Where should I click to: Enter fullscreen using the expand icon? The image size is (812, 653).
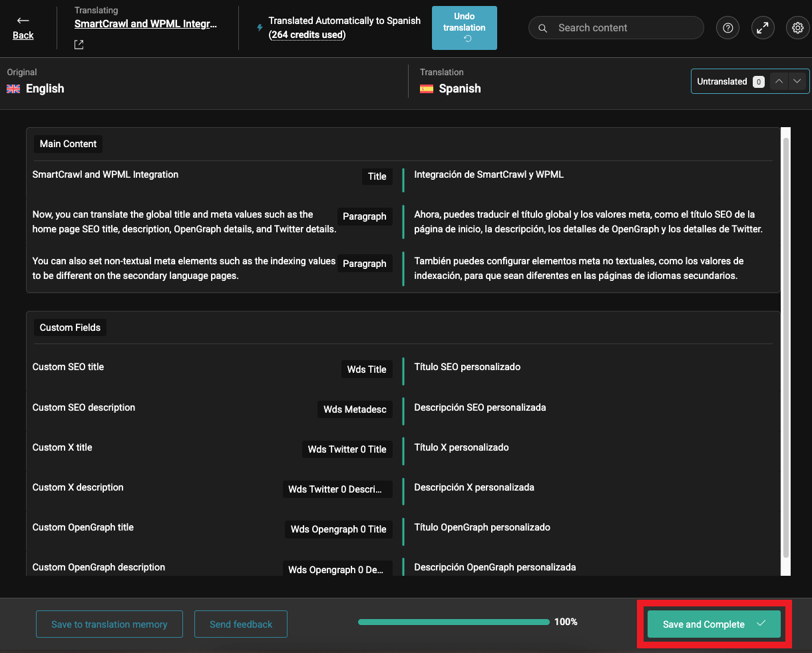763,27
